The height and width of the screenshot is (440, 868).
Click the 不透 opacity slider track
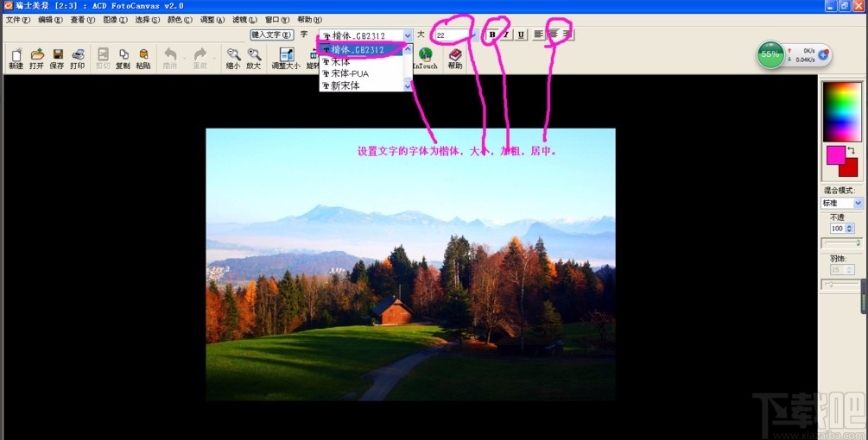tap(841, 243)
